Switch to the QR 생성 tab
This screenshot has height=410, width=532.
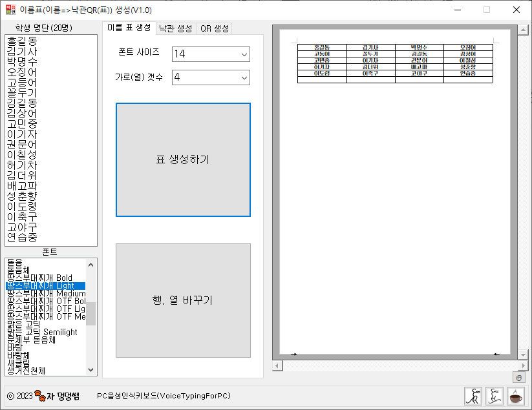tap(215, 28)
